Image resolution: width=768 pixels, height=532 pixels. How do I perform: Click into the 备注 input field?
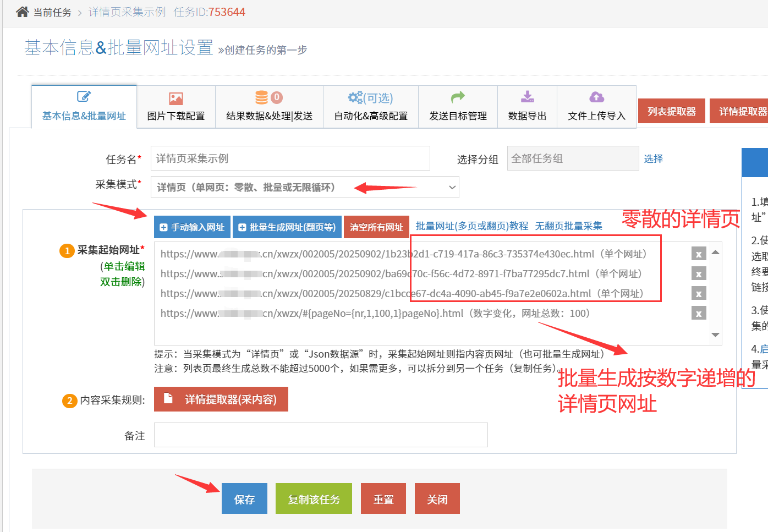coord(321,435)
